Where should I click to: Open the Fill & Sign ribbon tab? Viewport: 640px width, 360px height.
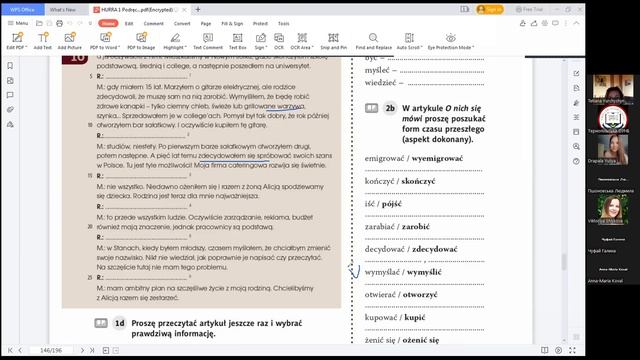[x=232, y=23]
